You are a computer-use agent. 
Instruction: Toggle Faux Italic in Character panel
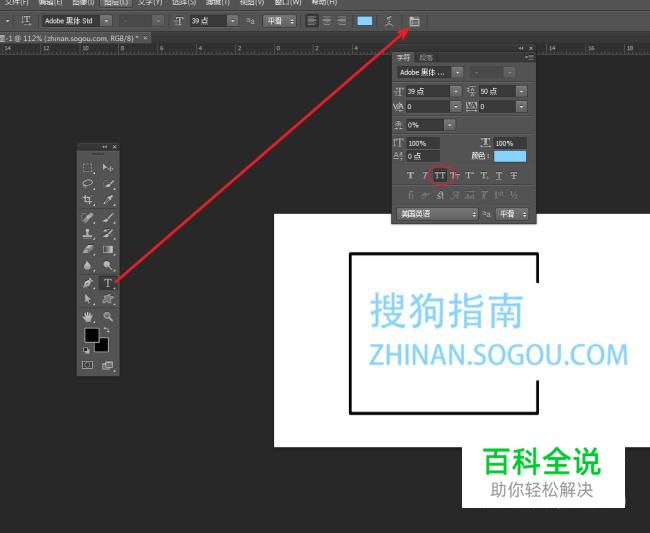(x=425, y=176)
